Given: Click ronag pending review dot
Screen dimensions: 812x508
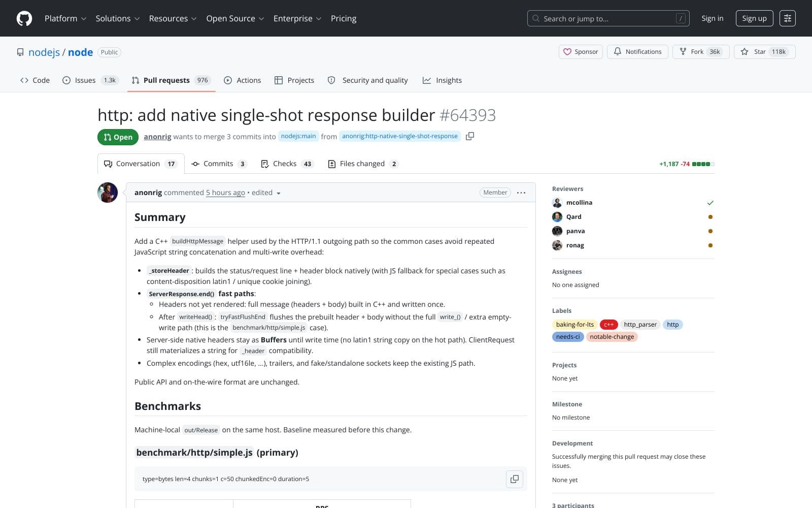Looking at the screenshot, I should (710, 245).
